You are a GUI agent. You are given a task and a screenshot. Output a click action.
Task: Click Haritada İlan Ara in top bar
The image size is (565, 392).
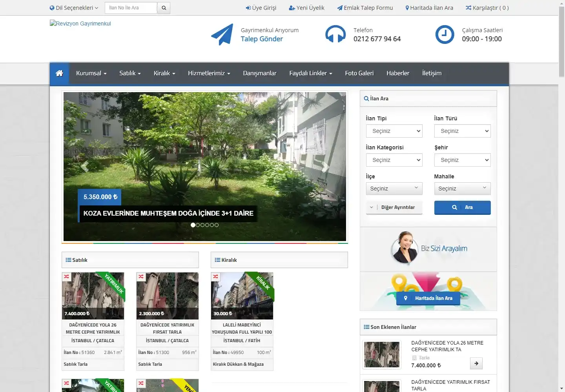click(x=429, y=8)
